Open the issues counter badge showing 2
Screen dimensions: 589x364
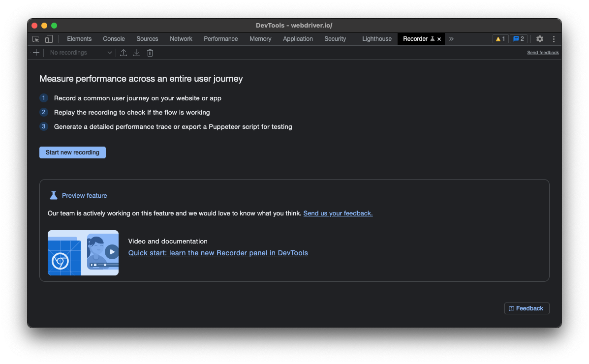518,39
